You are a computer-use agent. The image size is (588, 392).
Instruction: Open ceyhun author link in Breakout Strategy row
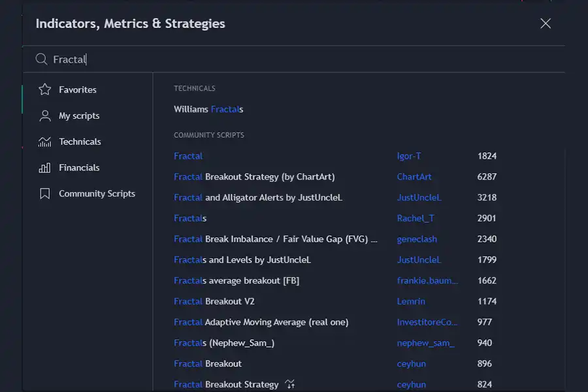(412, 385)
